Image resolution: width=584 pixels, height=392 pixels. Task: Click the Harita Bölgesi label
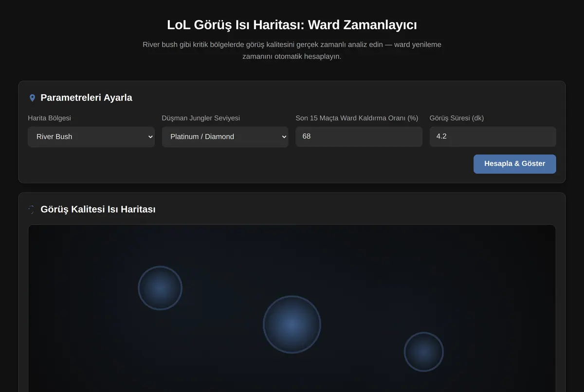[49, 118]
